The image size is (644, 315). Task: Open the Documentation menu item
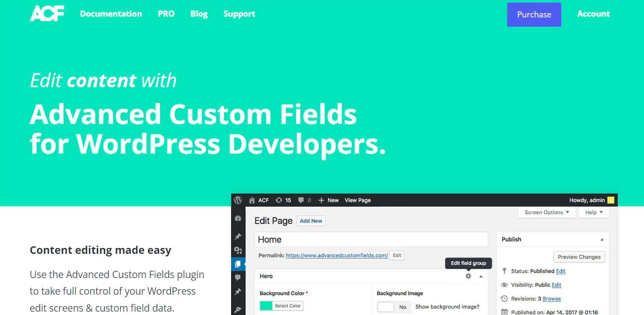coord(111,14)
